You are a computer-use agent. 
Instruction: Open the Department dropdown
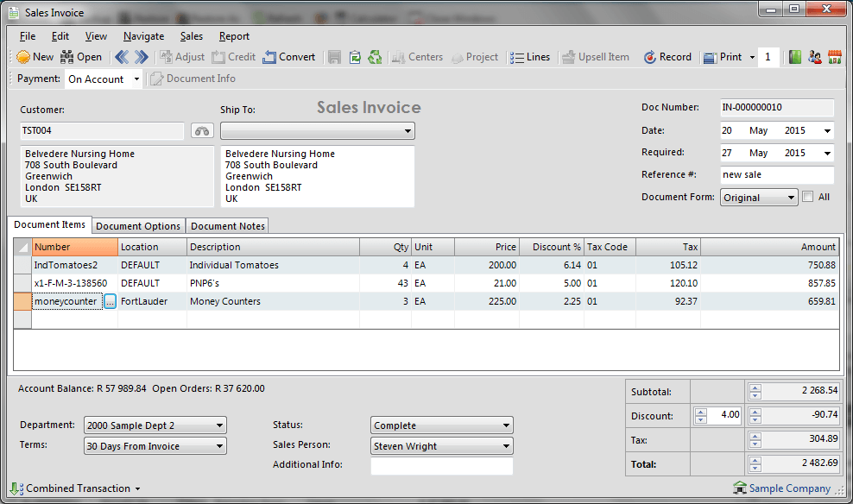tap(155, 425)
